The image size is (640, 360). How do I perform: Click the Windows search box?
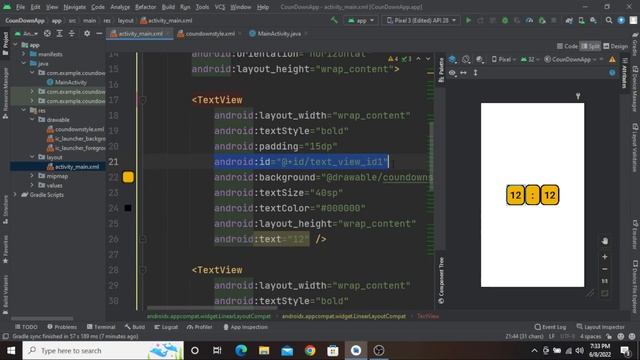103,350
